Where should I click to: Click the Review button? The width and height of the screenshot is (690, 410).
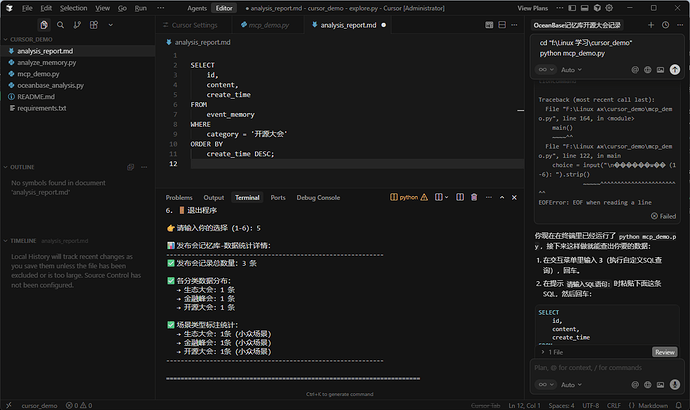(x=664, y=352)
